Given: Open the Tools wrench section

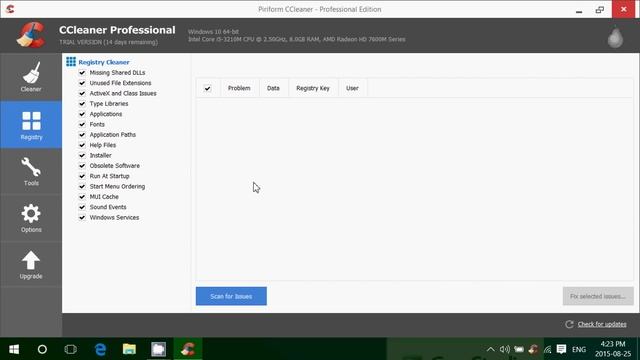Looking at the screenshot, I should point(31,171).
